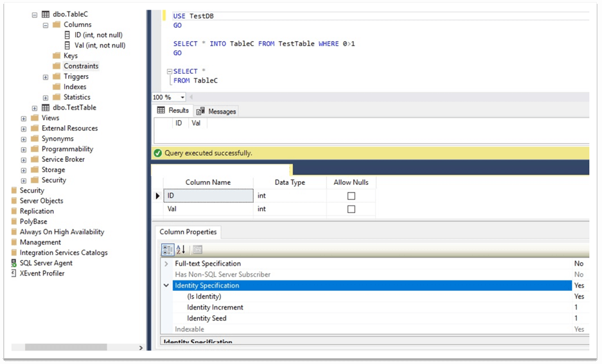Click the int data type for Val
Screen dimensions: 602x364
point(290,209)
